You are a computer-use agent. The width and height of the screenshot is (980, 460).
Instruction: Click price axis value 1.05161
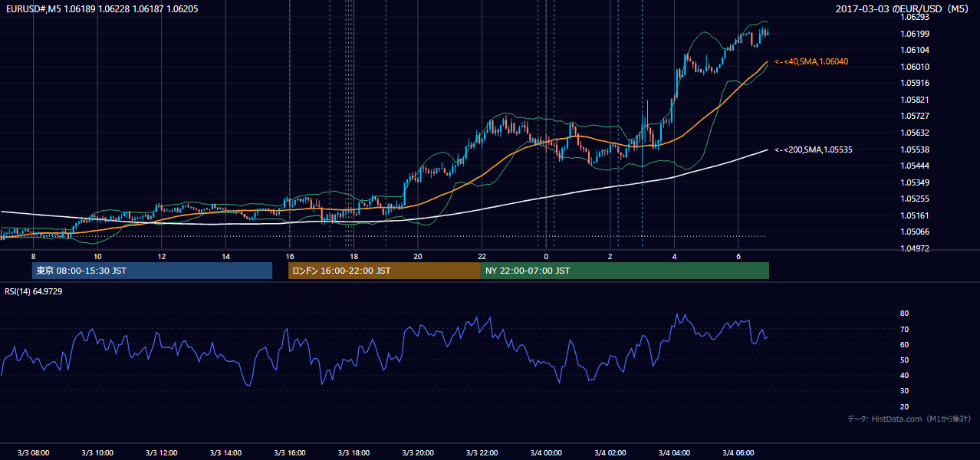913,215
